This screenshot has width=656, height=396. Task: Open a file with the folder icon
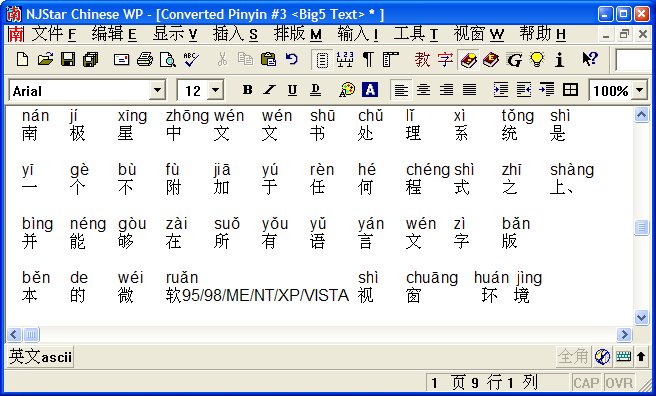pos(45,59)
